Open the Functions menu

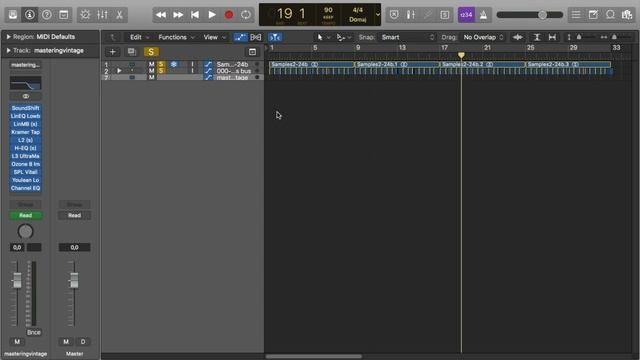pyautogui.click(x=176, y=37)
